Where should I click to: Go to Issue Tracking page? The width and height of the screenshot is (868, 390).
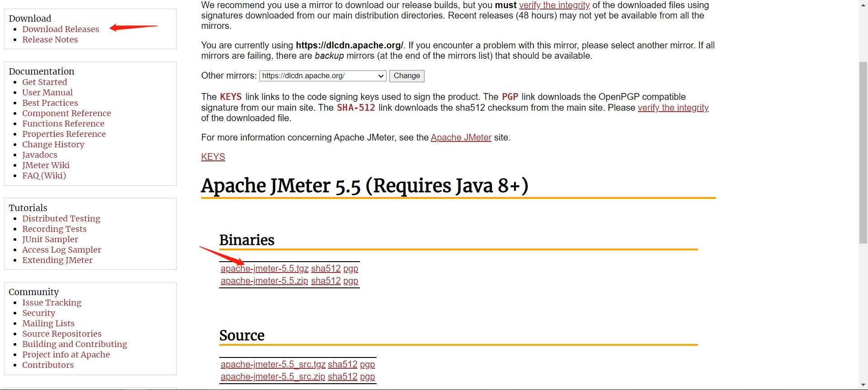pyautogui.click(x=52, y=303)
